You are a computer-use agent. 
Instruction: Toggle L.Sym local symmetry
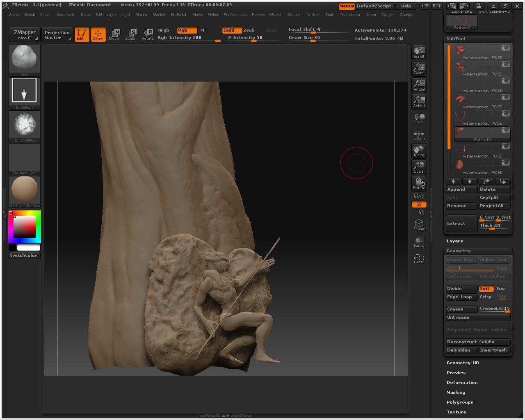click(x=419, y=135)
